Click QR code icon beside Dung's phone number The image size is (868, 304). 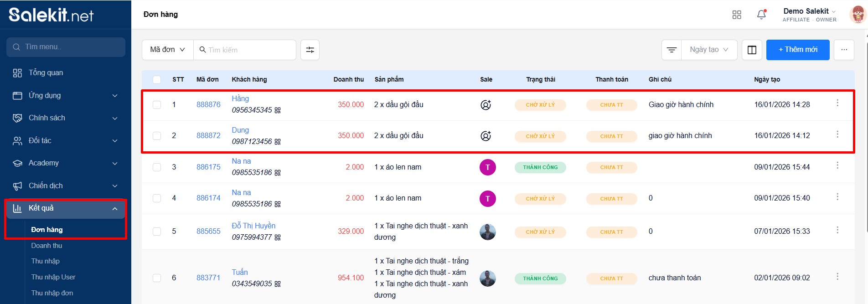[278, 142]
